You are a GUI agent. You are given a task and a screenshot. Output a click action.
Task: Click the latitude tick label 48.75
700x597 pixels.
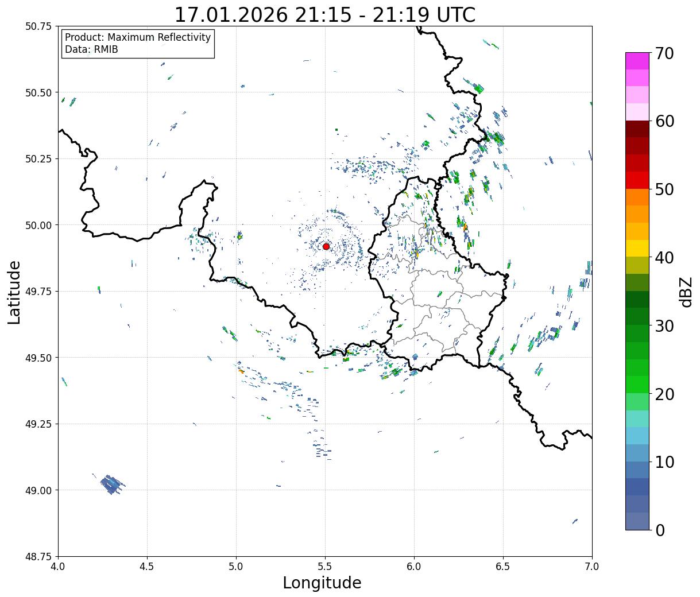tap(38, 557)
